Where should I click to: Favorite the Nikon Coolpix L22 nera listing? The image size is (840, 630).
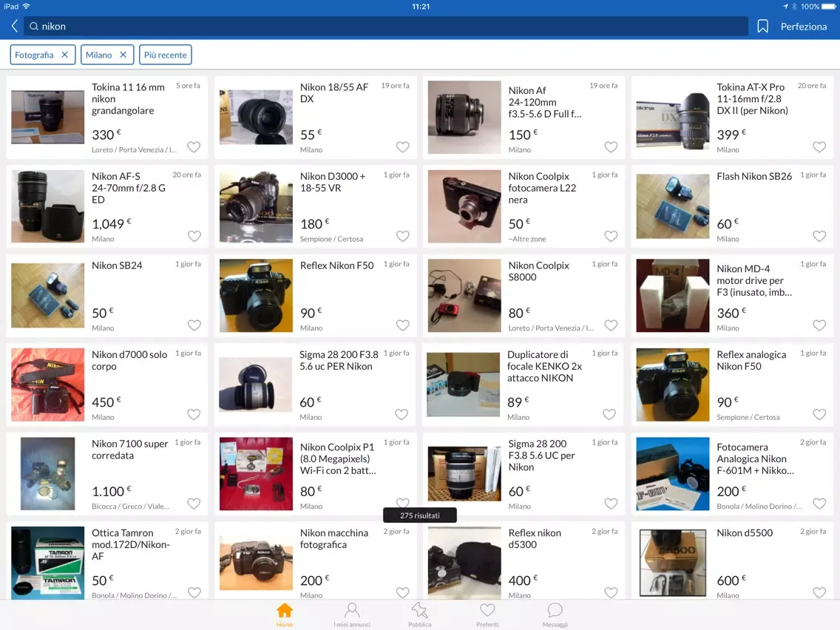[611, 237]
